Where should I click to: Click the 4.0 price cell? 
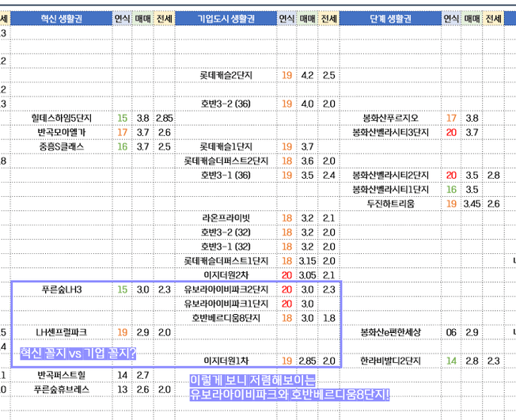pyautogui.click(x=307, y=104)
